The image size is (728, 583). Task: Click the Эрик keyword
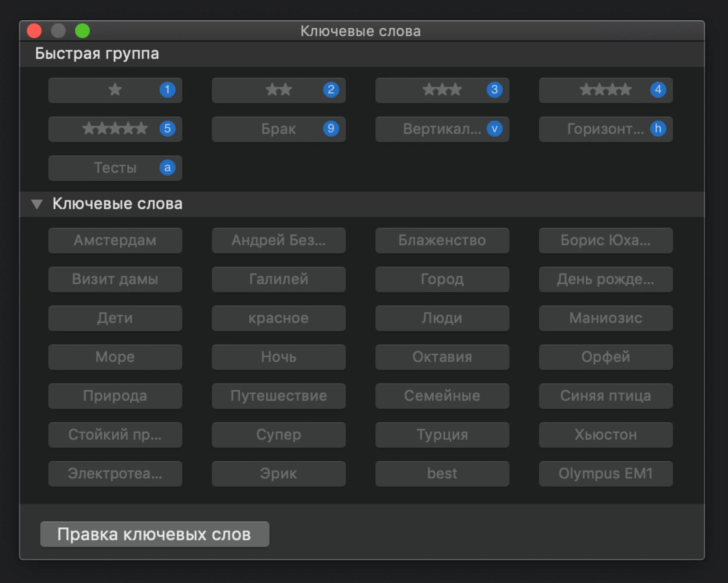[x=279, y=474]
